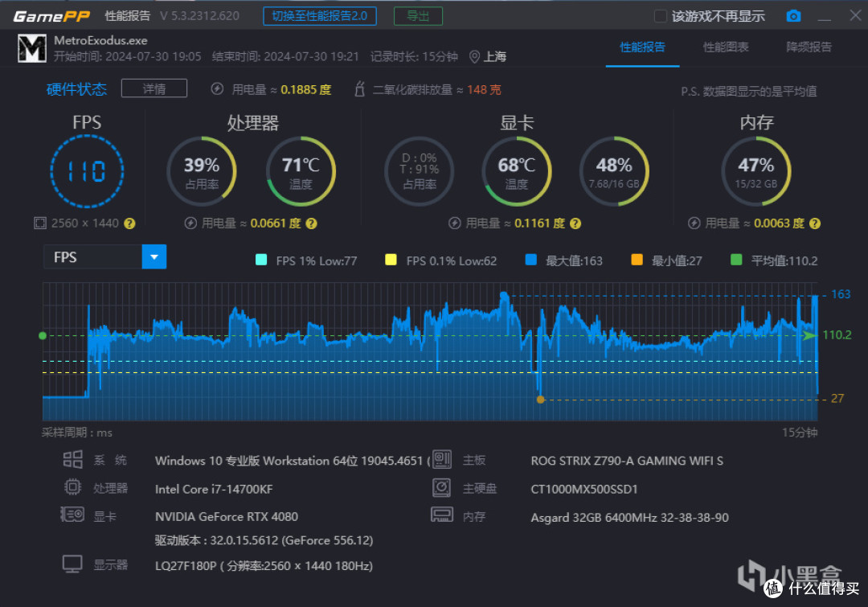Click the 硬件状态 heading link
This screenshot has width=868, height=607.
[x=76, y=89]
